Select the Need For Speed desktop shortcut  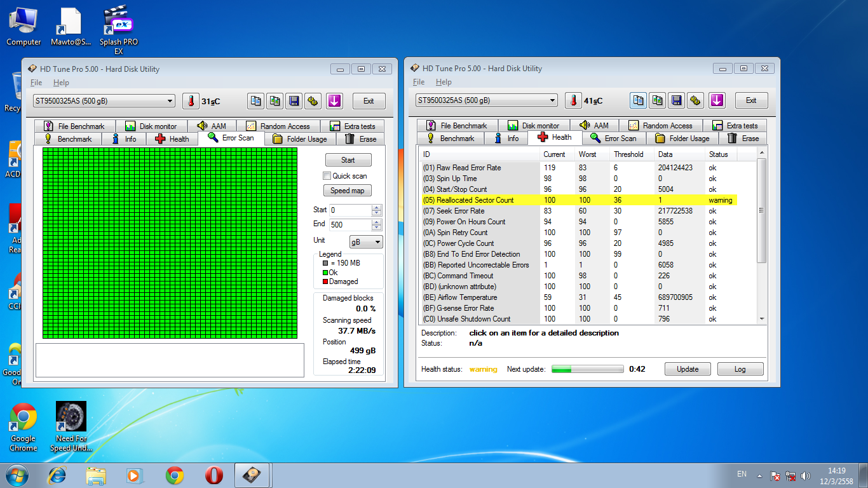click(x=71, y=427)
